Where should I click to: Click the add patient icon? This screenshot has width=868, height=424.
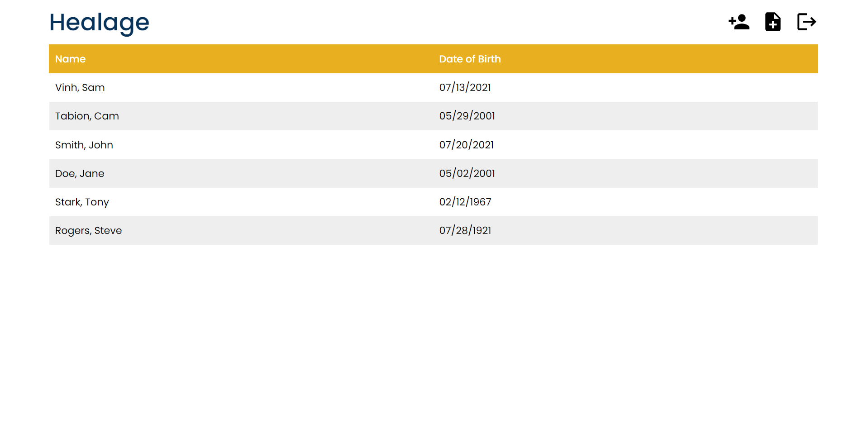pos(739,22)
